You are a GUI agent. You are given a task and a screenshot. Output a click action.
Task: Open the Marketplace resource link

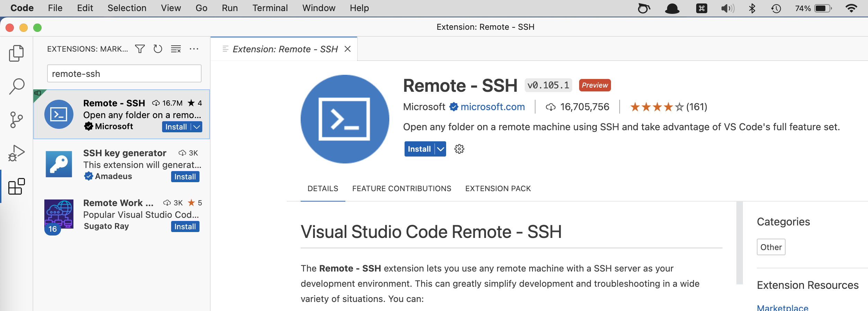point(782,308)
